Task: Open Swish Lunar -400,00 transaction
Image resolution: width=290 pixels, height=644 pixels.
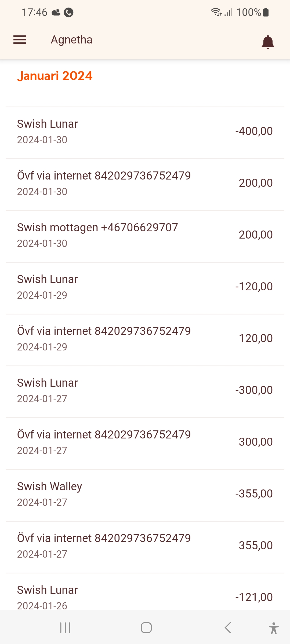Action: tap(145, 131)
